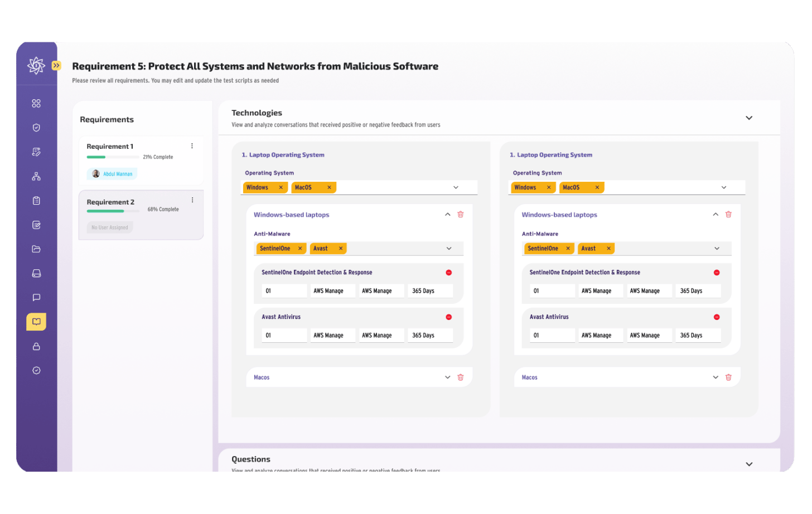Open the clipboard icon in sidebar
This screenshot has width=812, height=514.
pos(36,201)
